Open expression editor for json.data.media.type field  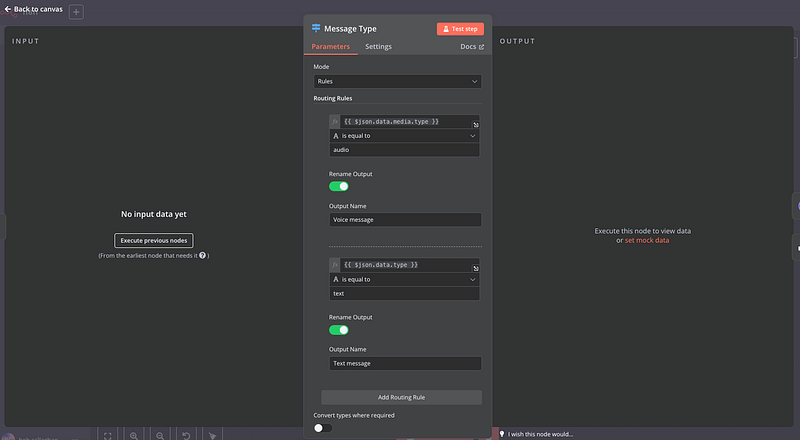click(x=476, y=125)
